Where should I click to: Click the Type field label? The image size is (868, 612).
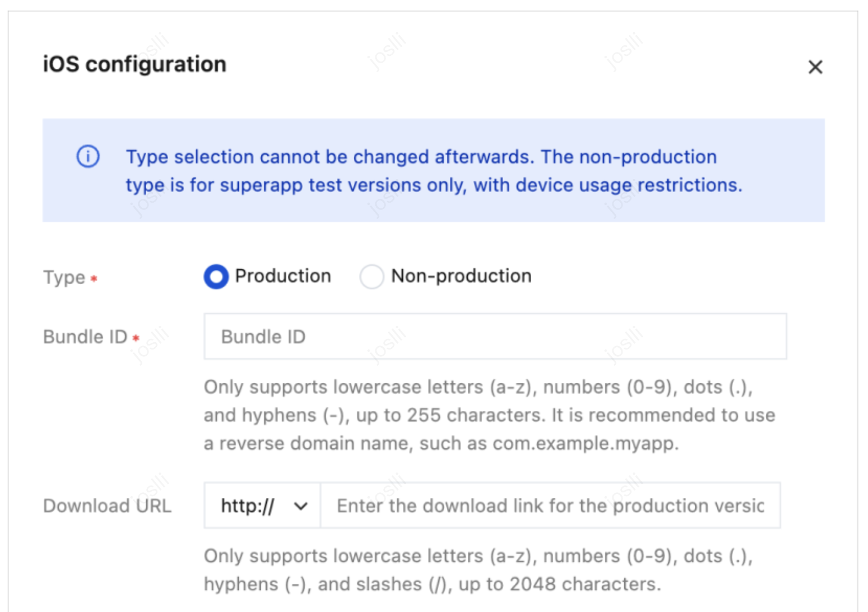(x=64, y=278)
